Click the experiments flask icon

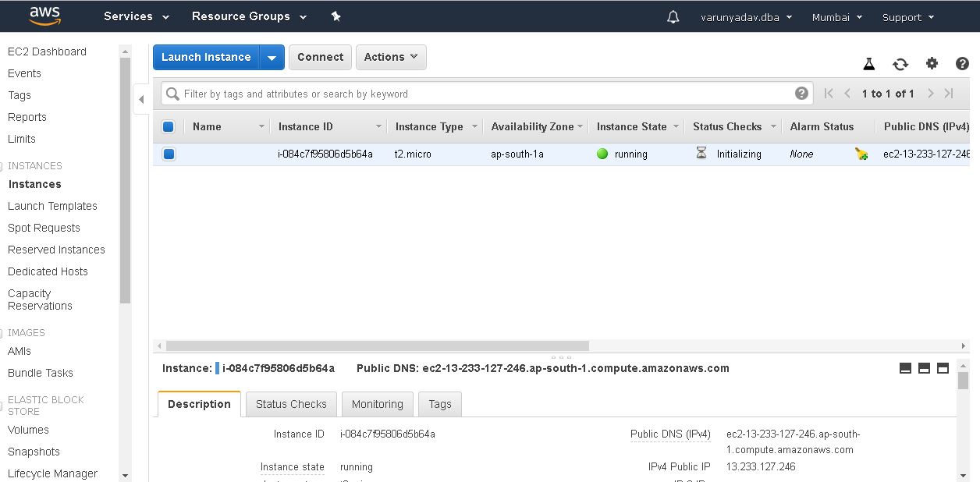tap(868, 64)
